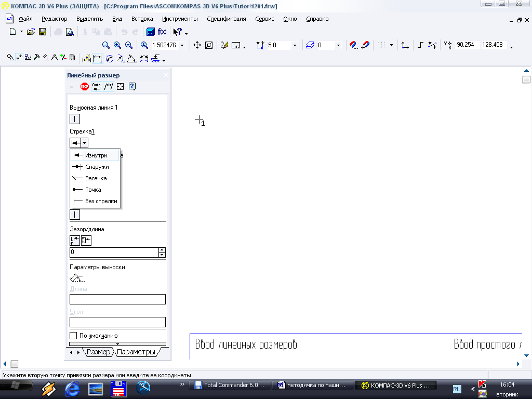Switch to the Geometry tools panel

coord(10,58)
